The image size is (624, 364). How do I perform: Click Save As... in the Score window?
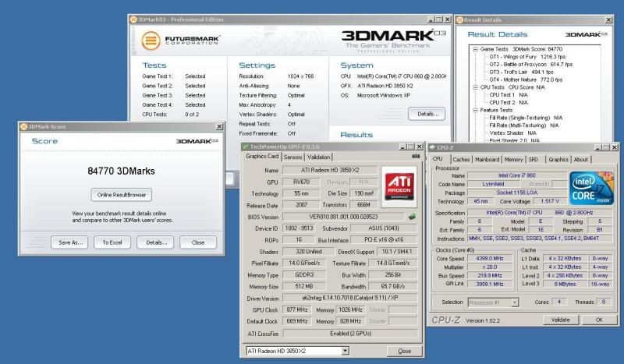click(x=69, y=242)
